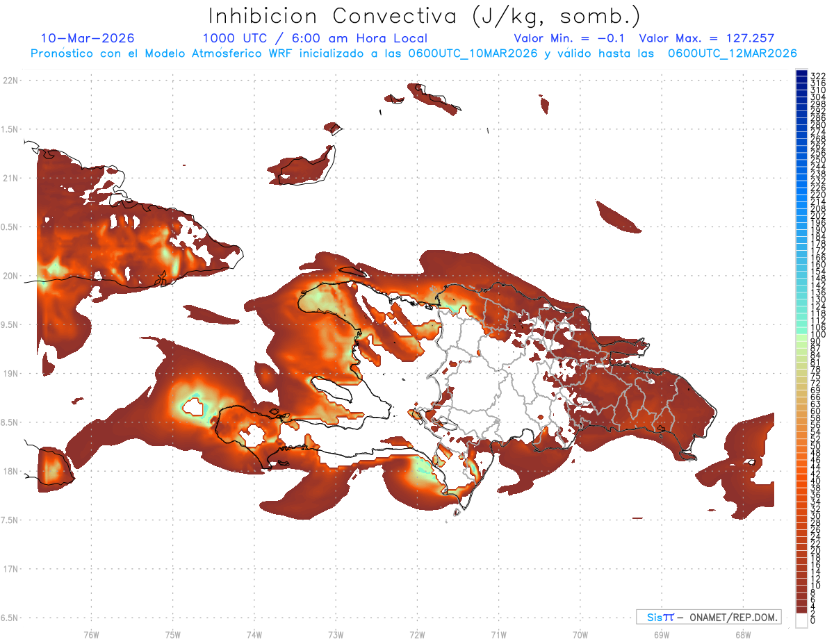Click the '10' colorbar value
This screenshot has width=834, height=644.
815,586
